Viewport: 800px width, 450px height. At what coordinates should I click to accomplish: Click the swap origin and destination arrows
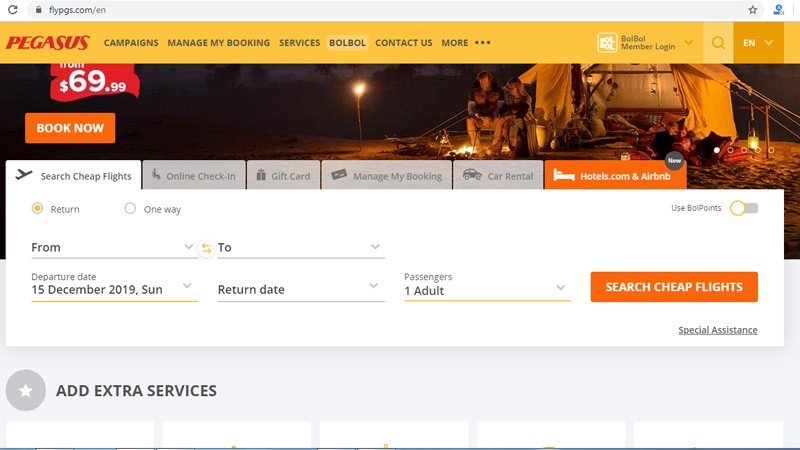coord(207,249)
